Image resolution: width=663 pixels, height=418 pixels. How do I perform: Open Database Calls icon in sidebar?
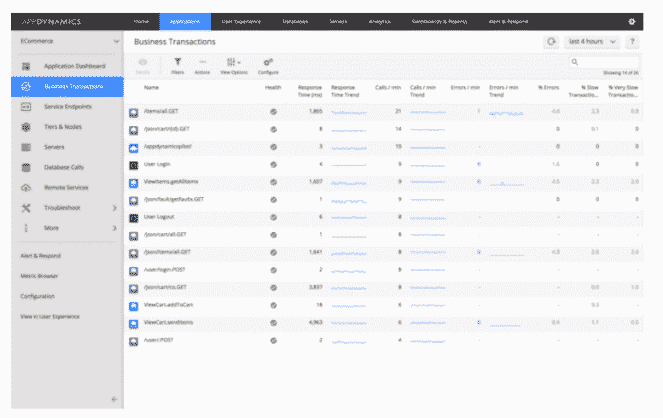[x=26, y=167]
